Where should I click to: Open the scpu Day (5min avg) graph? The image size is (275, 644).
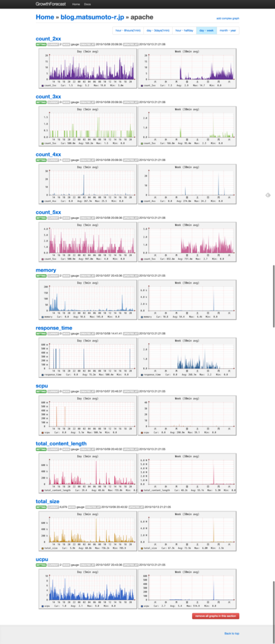(87, 415)
